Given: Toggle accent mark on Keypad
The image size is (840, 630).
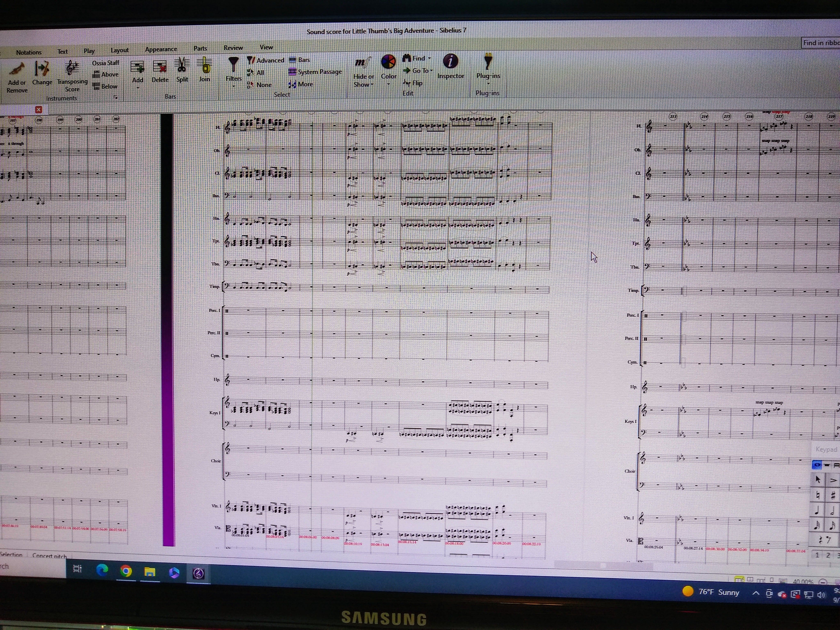Looking at the screenshot, I should pyautogui.click(x=833, y=480).
